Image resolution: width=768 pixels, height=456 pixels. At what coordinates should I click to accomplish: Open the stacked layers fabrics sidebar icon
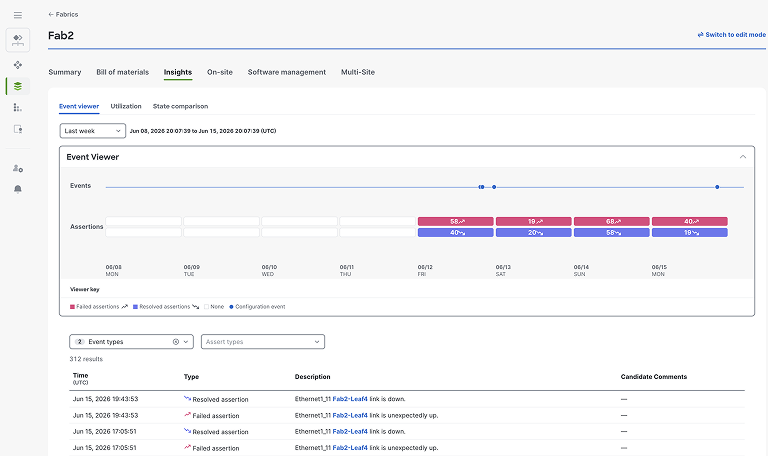[x=18, y=86]
